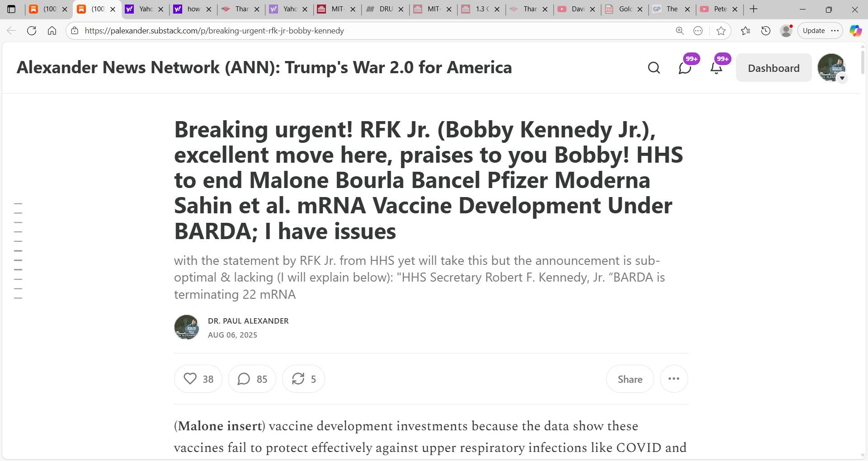This screenshot has width=868, height=461.
Task: Open the browser profile icon
Action: [787, 31]
